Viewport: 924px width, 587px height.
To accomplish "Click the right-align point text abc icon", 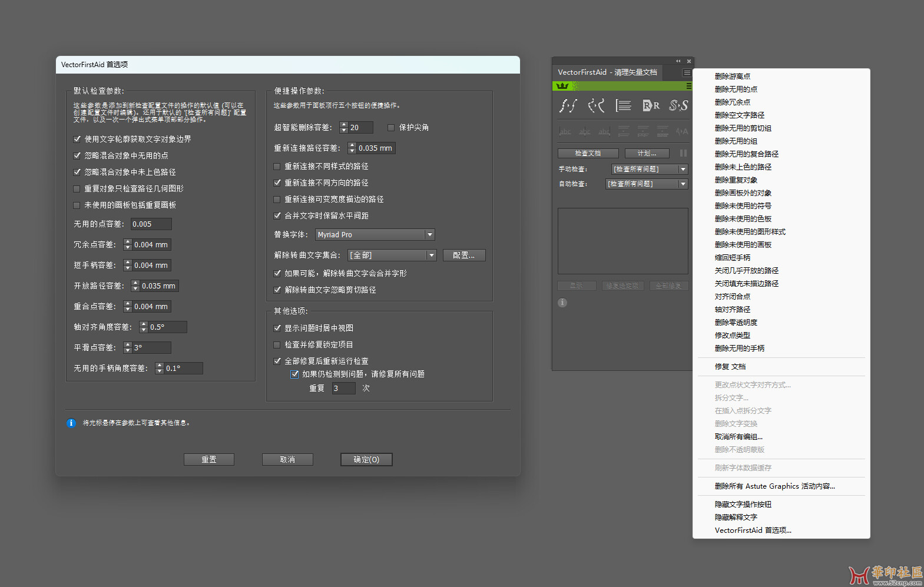I will click(x=604, y=131).
